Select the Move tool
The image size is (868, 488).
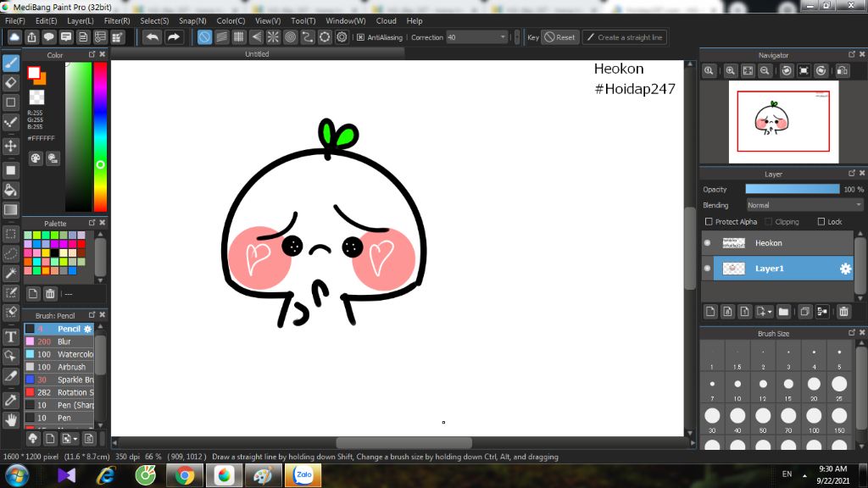[x=10, y=146]
